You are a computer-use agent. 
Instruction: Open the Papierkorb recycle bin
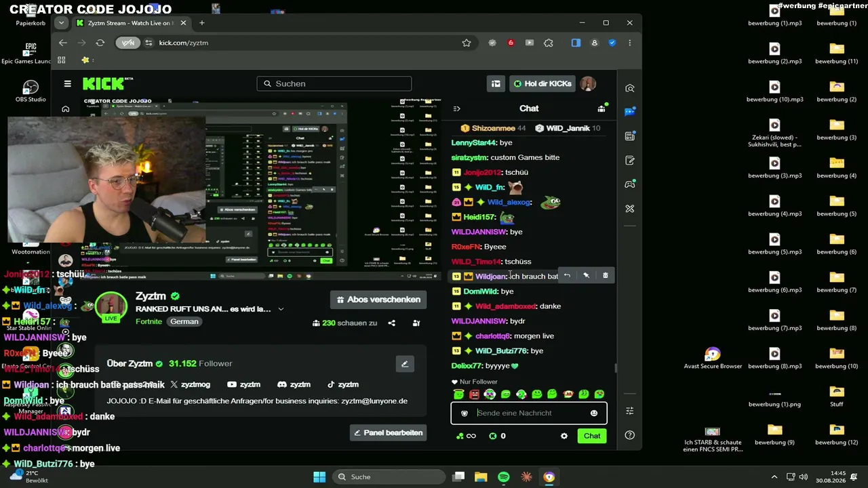(x=31, y=16)
